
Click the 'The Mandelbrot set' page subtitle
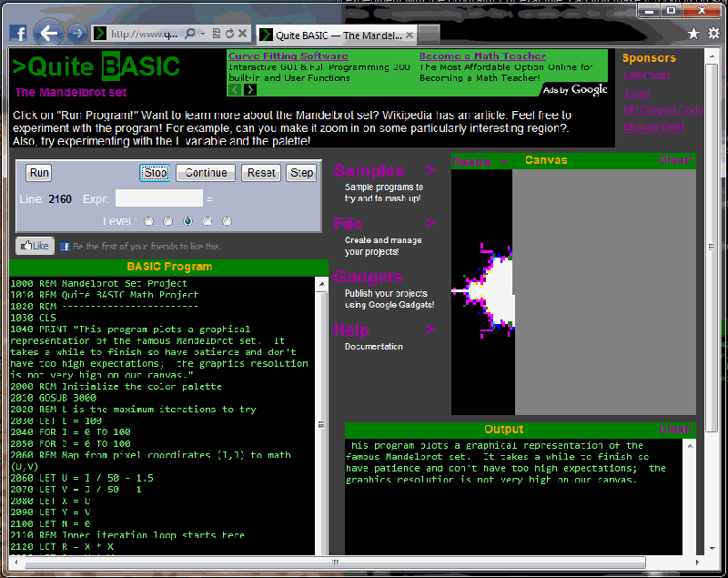coord(71,92)
